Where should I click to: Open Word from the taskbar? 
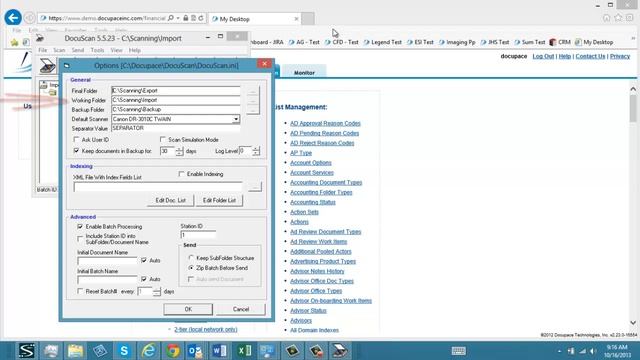click(x=220, y=351)
